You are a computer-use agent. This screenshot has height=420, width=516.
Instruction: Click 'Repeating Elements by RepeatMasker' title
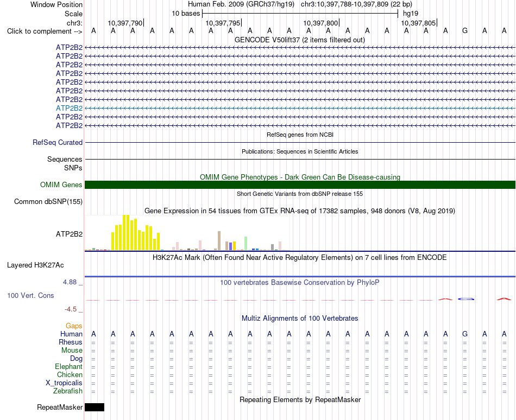coord(300,399)
